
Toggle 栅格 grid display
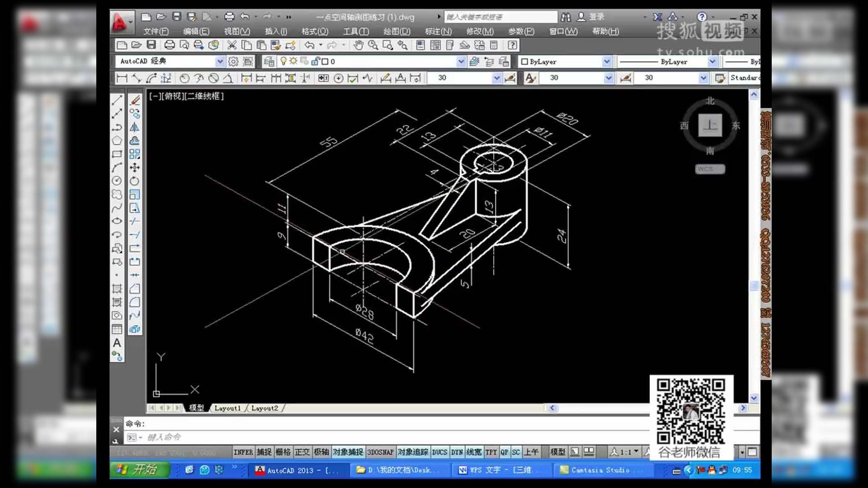283,452
